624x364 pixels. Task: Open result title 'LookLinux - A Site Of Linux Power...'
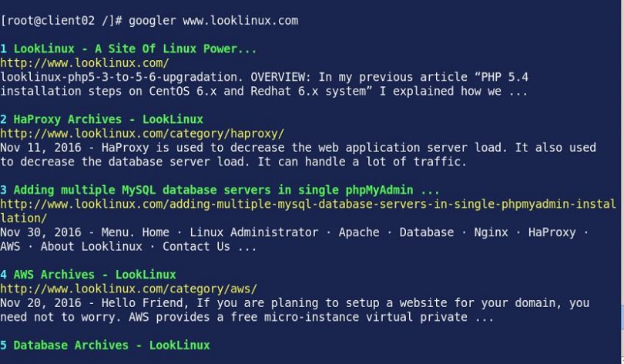coord(136,49)
